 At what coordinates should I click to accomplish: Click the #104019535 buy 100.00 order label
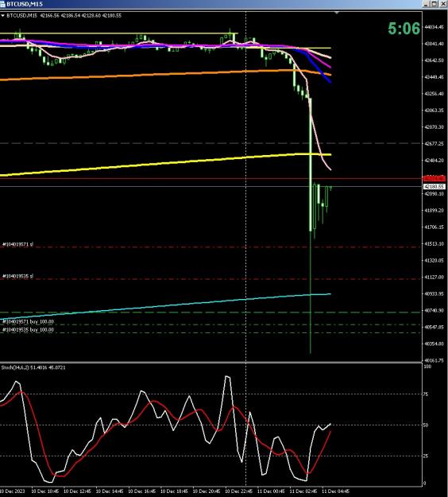28,330
